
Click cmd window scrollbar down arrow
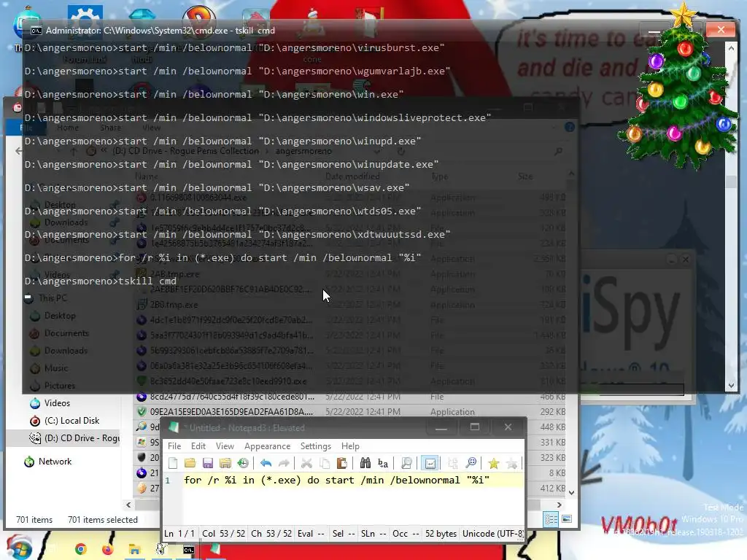[x=731, y=386]
